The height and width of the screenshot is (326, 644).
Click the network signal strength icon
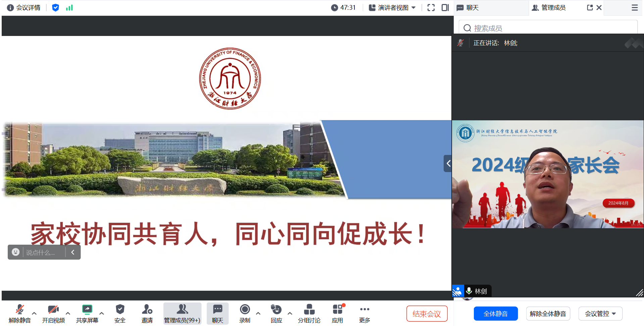[69, 8]
